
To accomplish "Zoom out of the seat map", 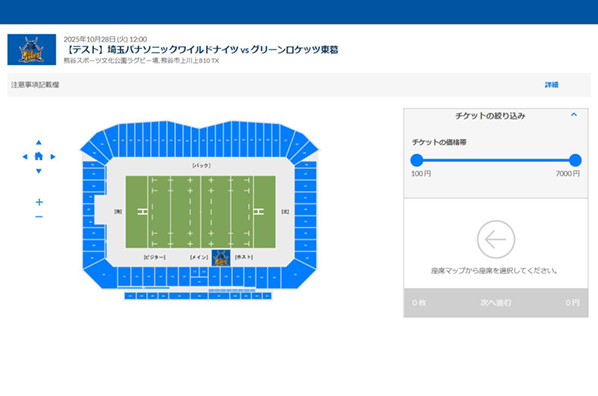I will pyautogui.click(x=39, y=217).
